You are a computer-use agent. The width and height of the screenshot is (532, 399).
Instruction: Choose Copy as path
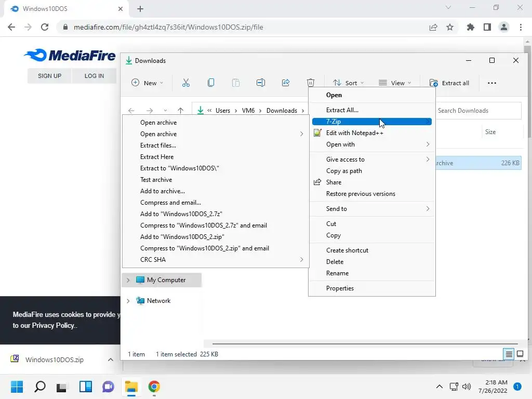[372, 170]
